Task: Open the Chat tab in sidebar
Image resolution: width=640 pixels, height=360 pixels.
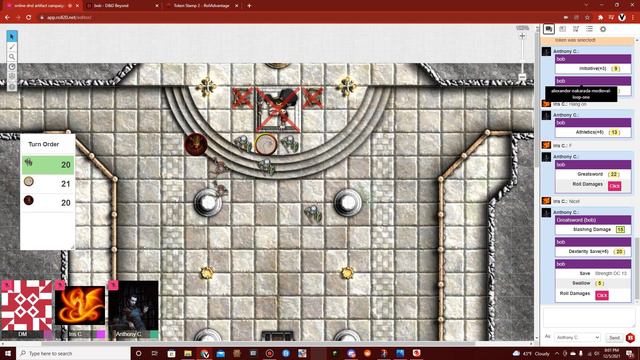Action: 549,29
